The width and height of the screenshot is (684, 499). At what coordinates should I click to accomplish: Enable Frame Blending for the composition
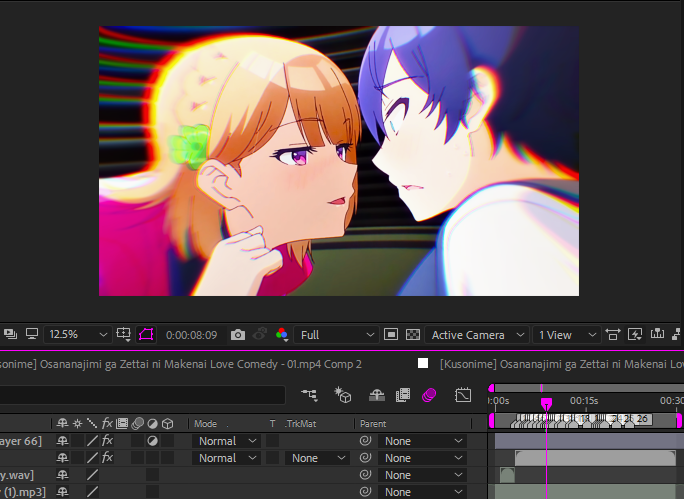[403, 395]
